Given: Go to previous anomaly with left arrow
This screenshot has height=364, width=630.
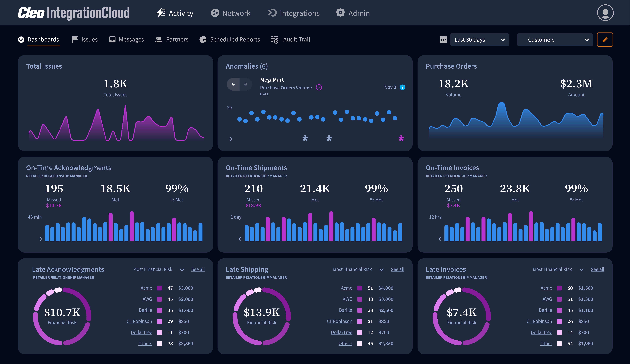Looking at the screenshot, I should (x=233, y=84).
